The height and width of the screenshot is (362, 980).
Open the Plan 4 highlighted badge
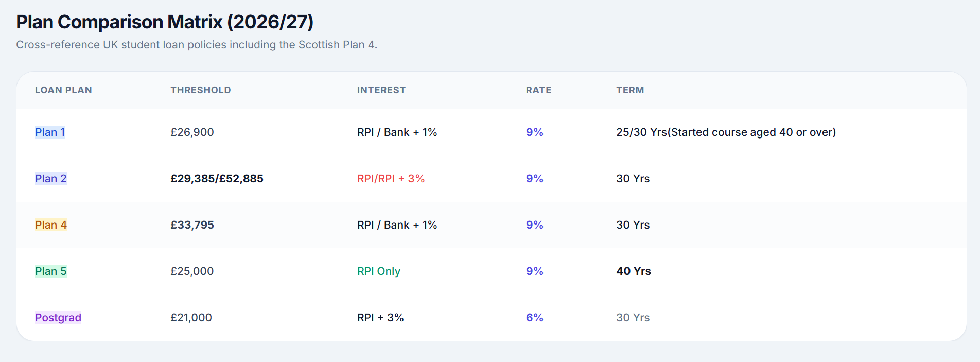tap(50, 225)
